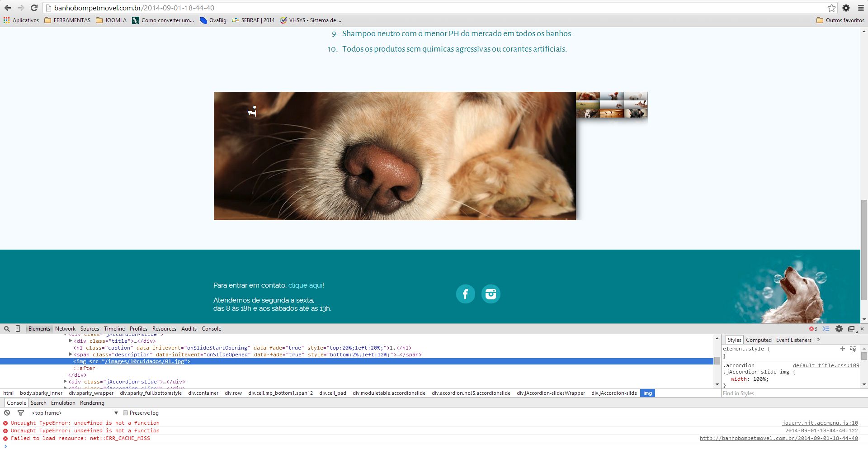Open the Aplicativos apps shortcut
The width and height of the screenshot is (868, 459).
pyautogui.click(x=21, y=20)
